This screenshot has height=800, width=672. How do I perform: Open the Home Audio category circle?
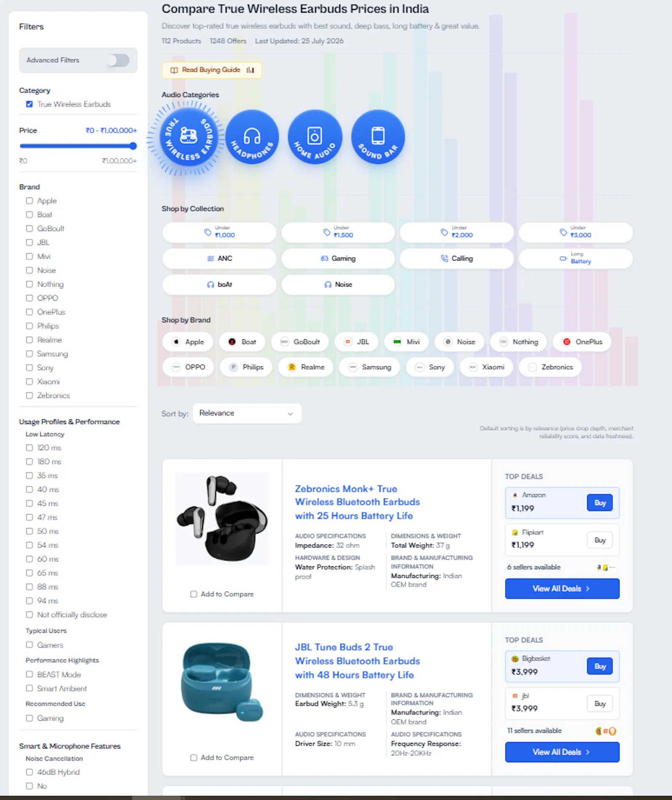(315, 137)
